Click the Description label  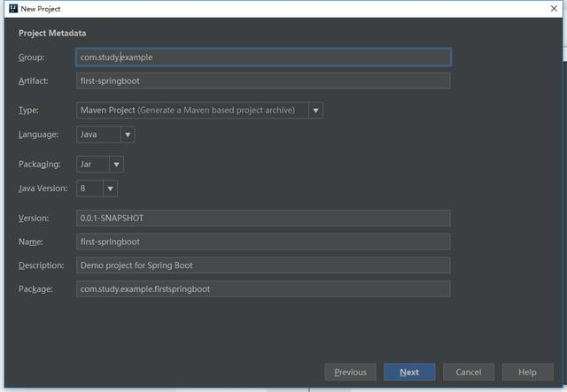point(42,265)
